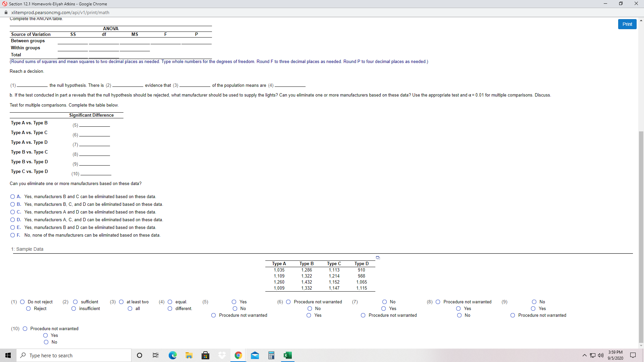Click the taskbar search box
Viewport: 644px width, 362px height.
74,355
